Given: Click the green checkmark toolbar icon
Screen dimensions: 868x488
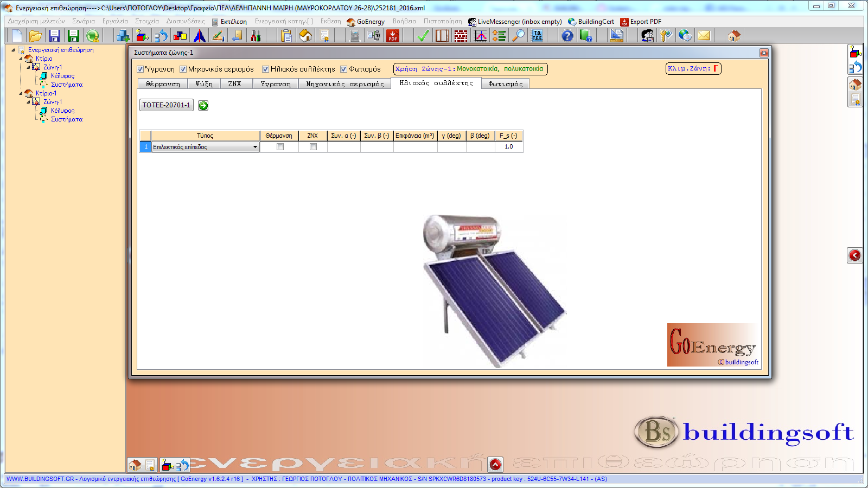Looking at the screenshot, I should 423,36.
